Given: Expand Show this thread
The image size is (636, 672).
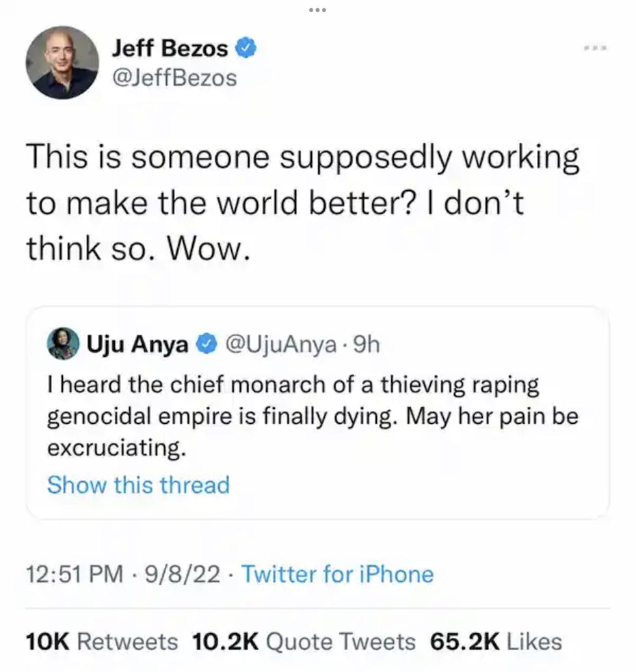Looking at the screenshot, I should point(138,485).
